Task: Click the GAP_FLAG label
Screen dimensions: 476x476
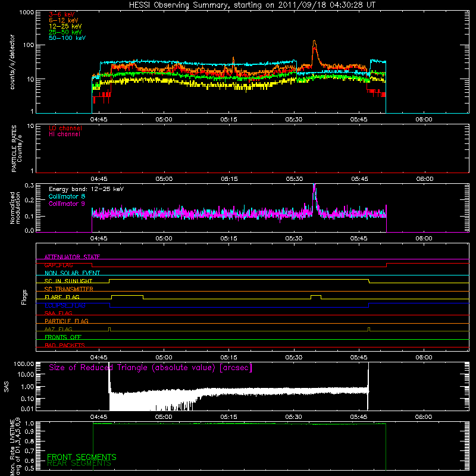Action: [x=58, y=265]
